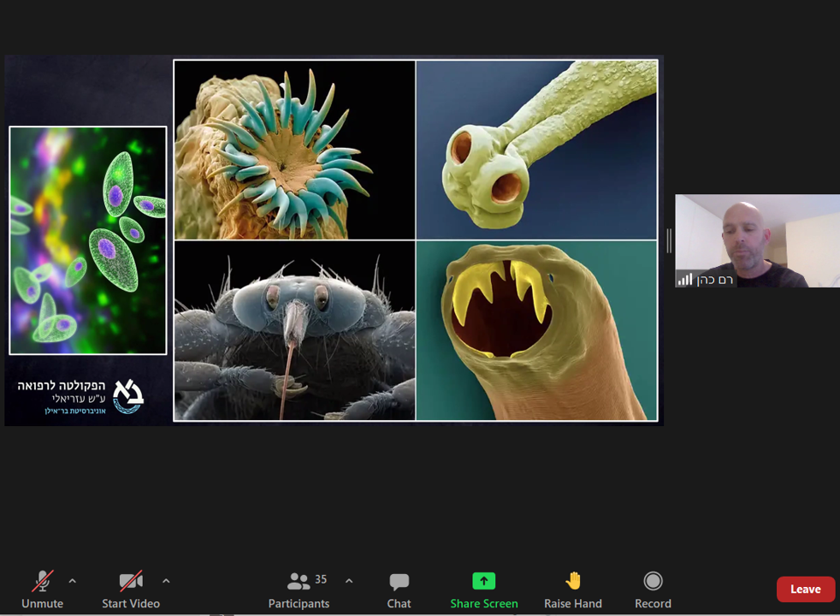Open video options arrow beside Start Video
Viewport: 840px width, 616px height.
tap(166, 581)
